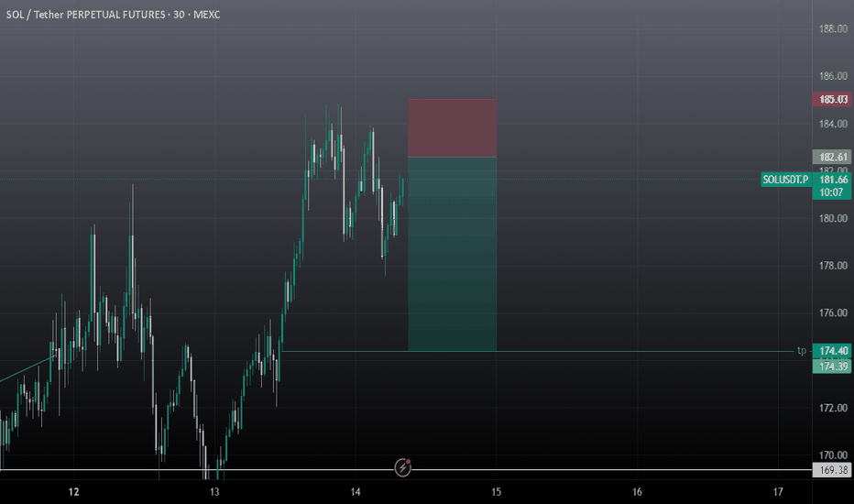Click date 14 on the time axis
The width and height of the screenshot is (854, 504).
[x=356, y=492]
